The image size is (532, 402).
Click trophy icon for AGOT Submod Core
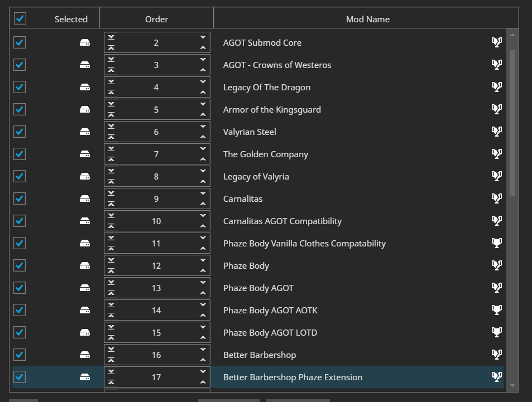(x=497, y=42)
